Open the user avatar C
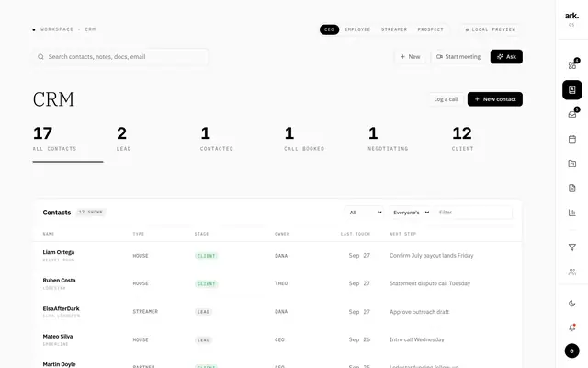Screen dimensions: 588x368 click(571, 351)
